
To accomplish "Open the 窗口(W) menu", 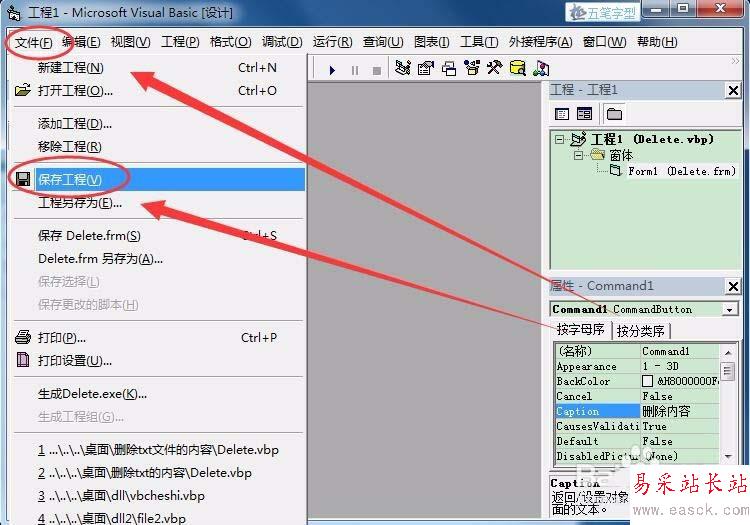I will tap(604, 42).
